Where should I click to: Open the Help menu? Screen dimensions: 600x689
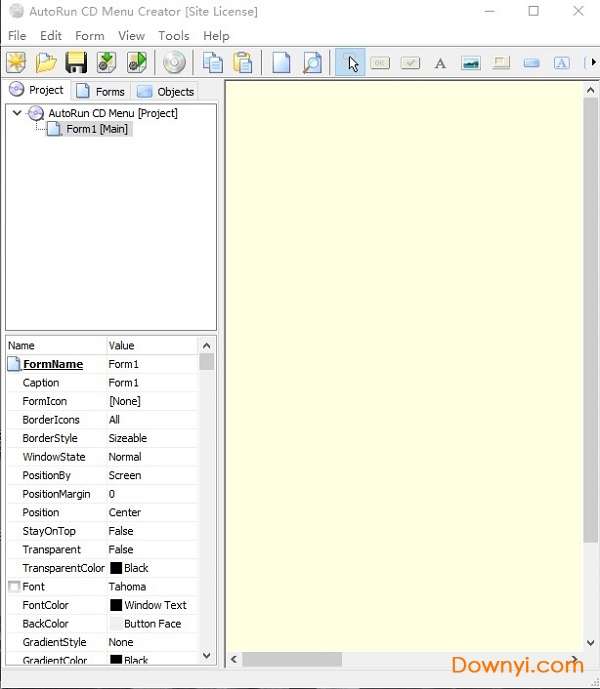[216, 36]
